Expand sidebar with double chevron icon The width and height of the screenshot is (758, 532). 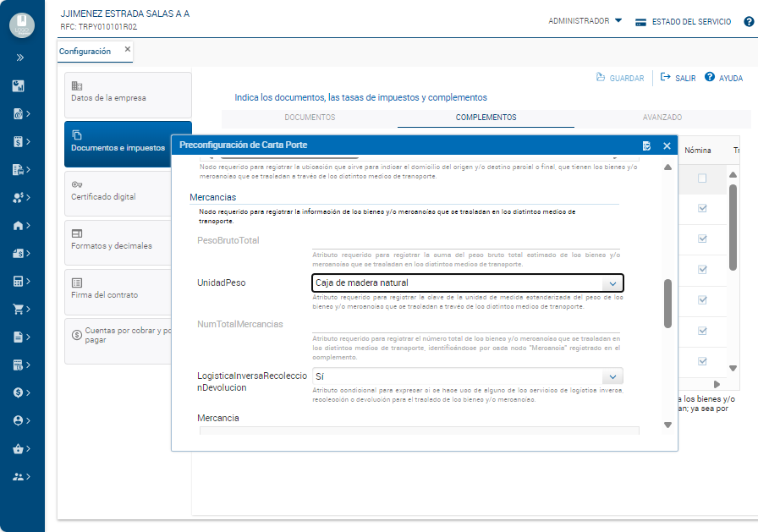[20, 58]
